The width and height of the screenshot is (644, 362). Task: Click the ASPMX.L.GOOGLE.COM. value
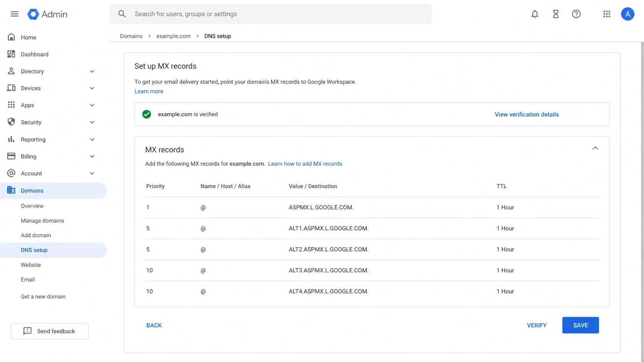(x=321, y=207)
